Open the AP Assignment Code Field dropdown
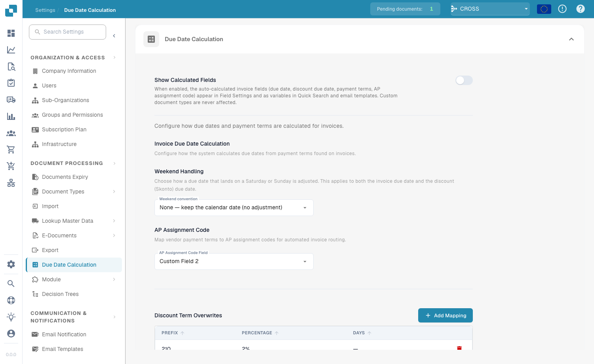 tap(234, 262)
